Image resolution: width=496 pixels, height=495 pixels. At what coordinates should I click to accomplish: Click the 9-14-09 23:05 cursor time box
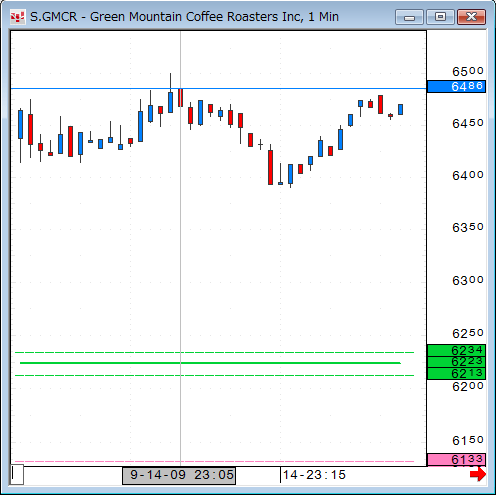pyautogui.click(x=179, y=475)
